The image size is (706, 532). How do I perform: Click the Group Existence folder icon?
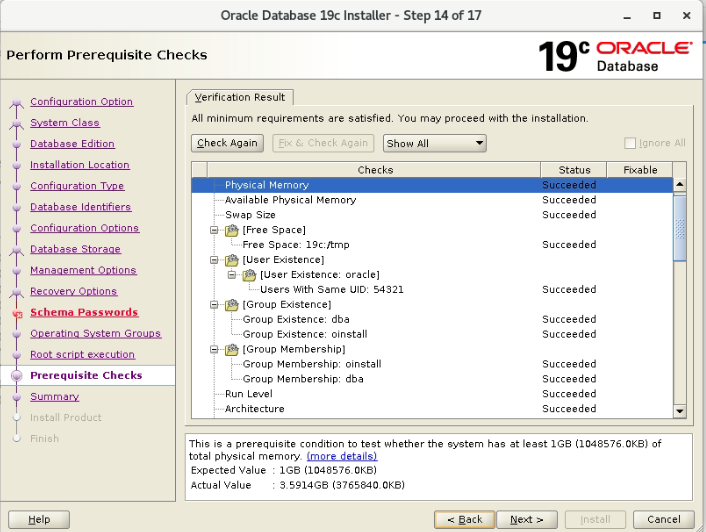[x=231, y=305]
